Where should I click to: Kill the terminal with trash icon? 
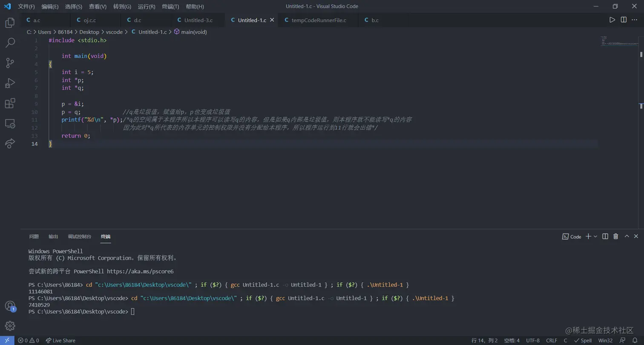pyautogui.click(x=615, y=237)
